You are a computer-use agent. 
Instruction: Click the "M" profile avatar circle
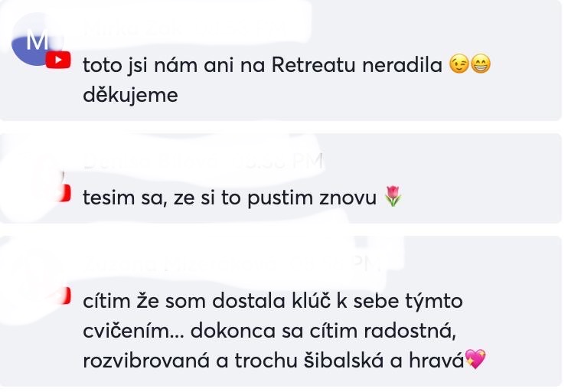coord(37,39)
